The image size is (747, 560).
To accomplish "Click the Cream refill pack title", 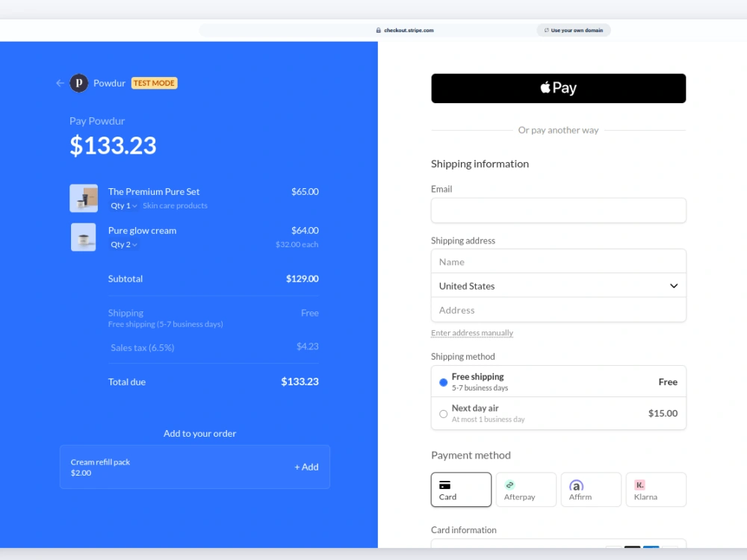I will (100, 462).
